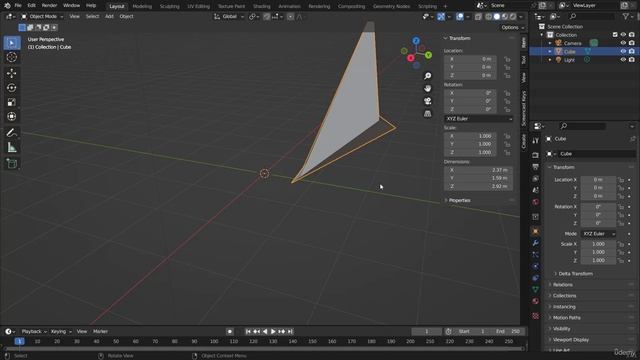Activate the Rotate tool
640x360 pixels.
coord(12,88)
